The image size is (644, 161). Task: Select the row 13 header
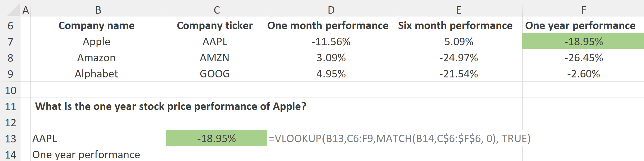pyautogui.click(x=11, y=138)
